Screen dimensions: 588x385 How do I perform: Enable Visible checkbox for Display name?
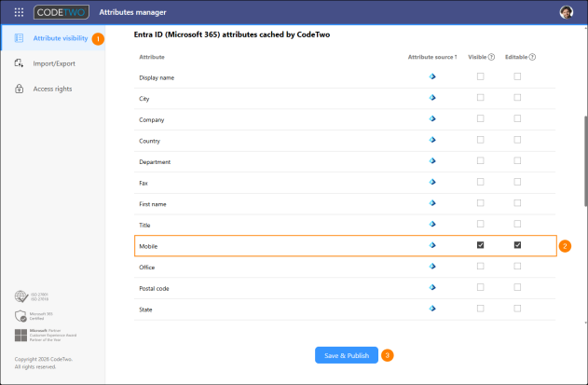pos(481,76)
